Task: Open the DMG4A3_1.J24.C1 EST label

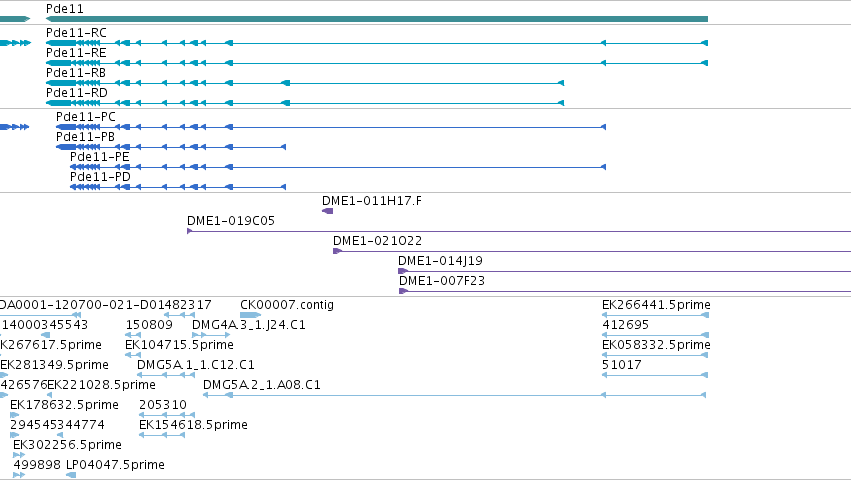Action: tap(249, 325)
